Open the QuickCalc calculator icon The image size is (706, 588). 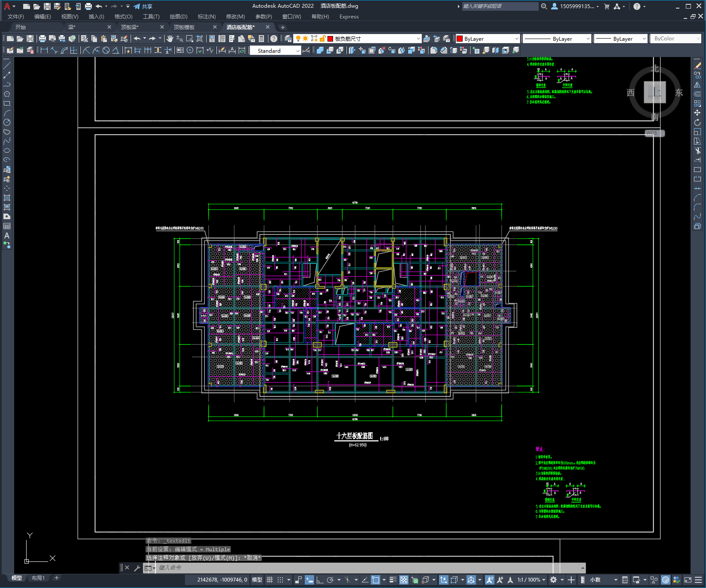(x=261, y=39)
